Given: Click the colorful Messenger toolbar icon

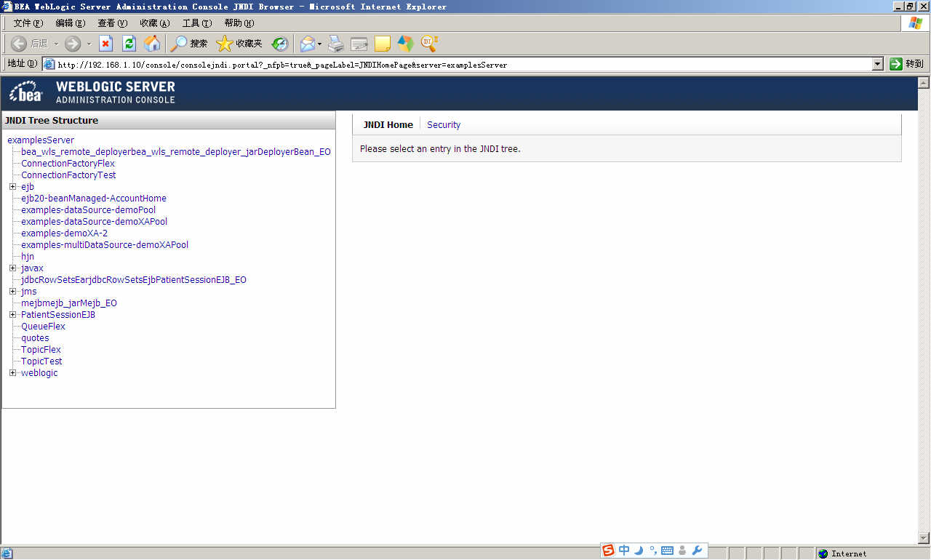Looking at the screenshot, I should (x=405, y=44).
